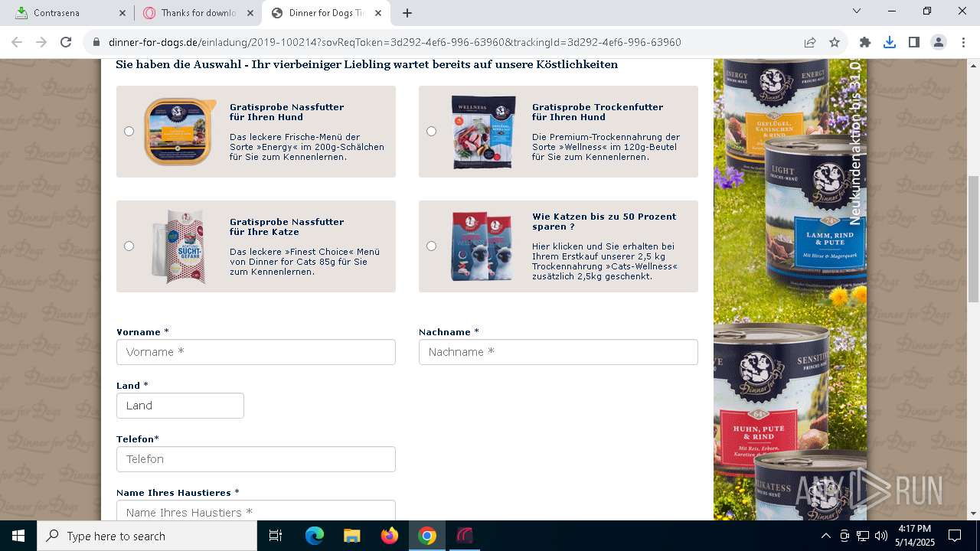This screenshot has height=551, width=980.
Task: Open the Chrome three-dot menu
Action: pos(963,43)
